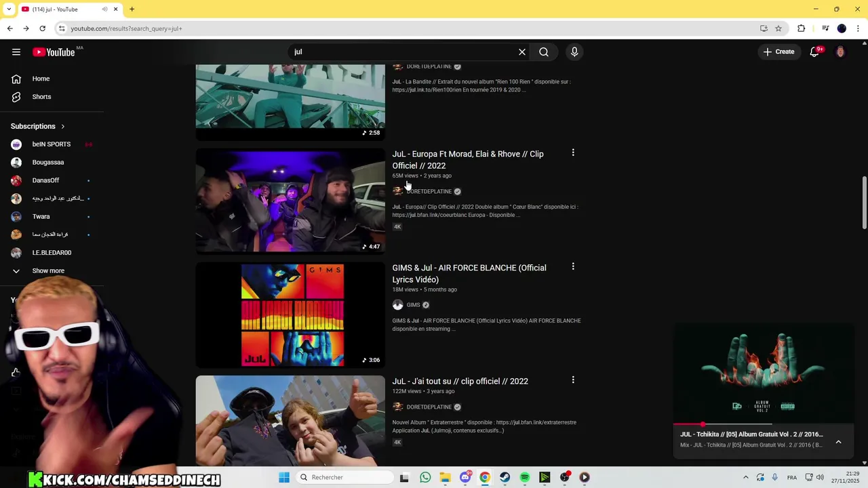Reload the page

tap(42, 28)
